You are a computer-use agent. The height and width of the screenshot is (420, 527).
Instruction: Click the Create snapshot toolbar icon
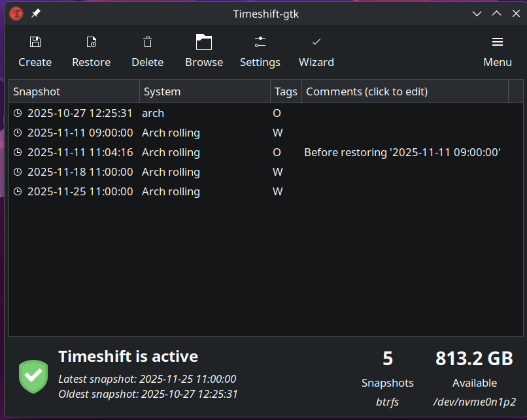35,42
